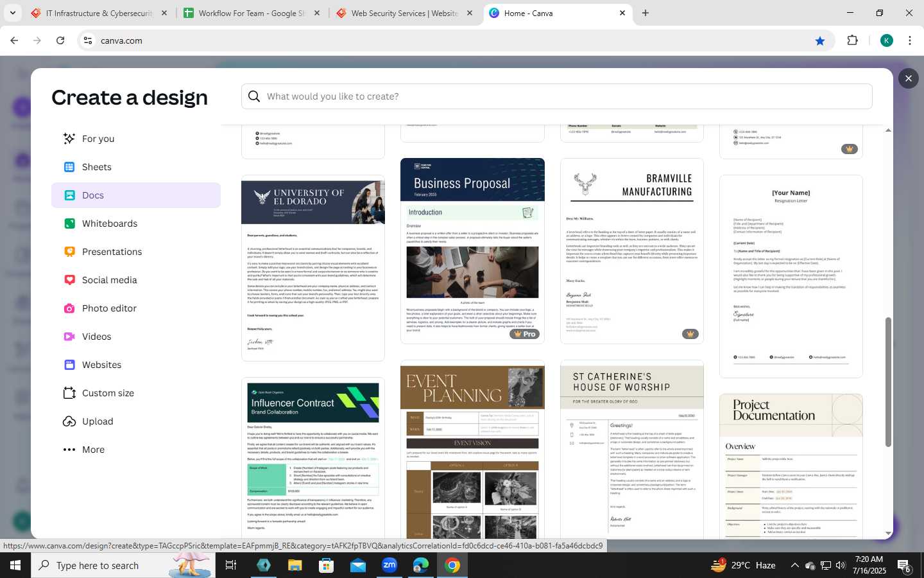Viewport: 924px width, 578px height.
Task: Click the Upload cloud icon
Action: (69, 421)
